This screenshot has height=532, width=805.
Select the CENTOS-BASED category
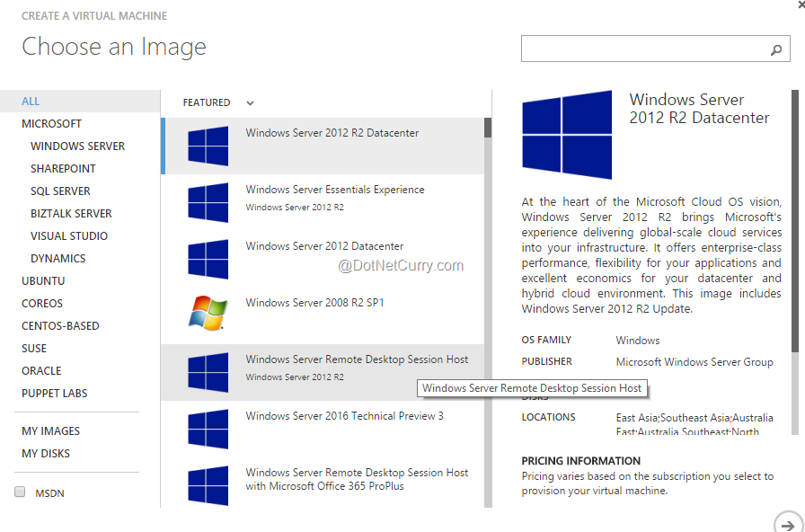tap(60, 326)
